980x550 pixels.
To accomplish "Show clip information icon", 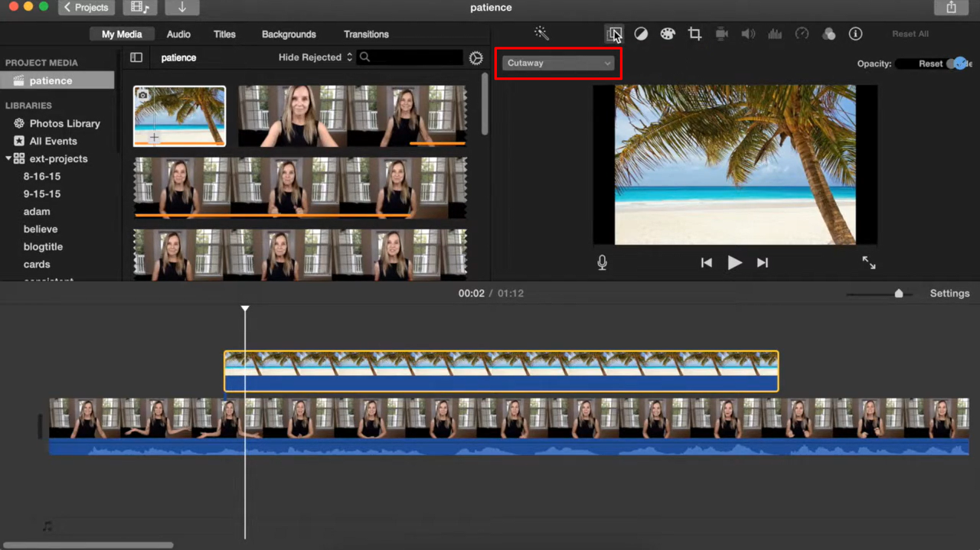I will [855, 34].
